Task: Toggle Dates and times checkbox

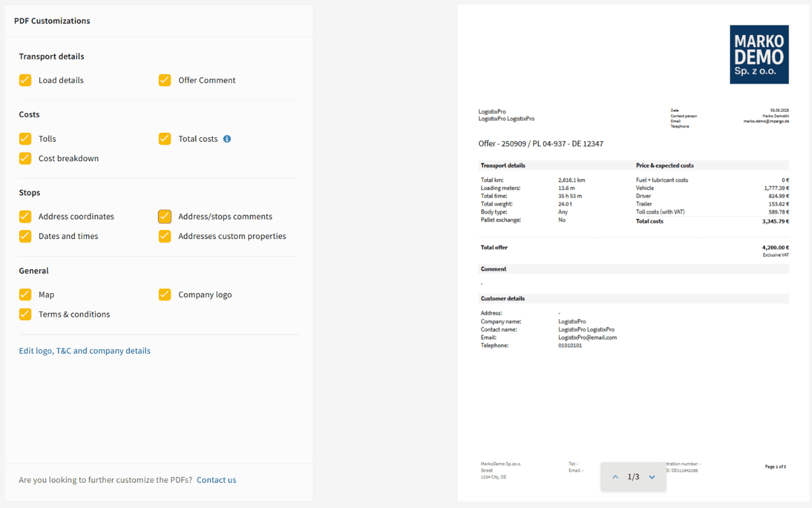Action: point(25,236)
